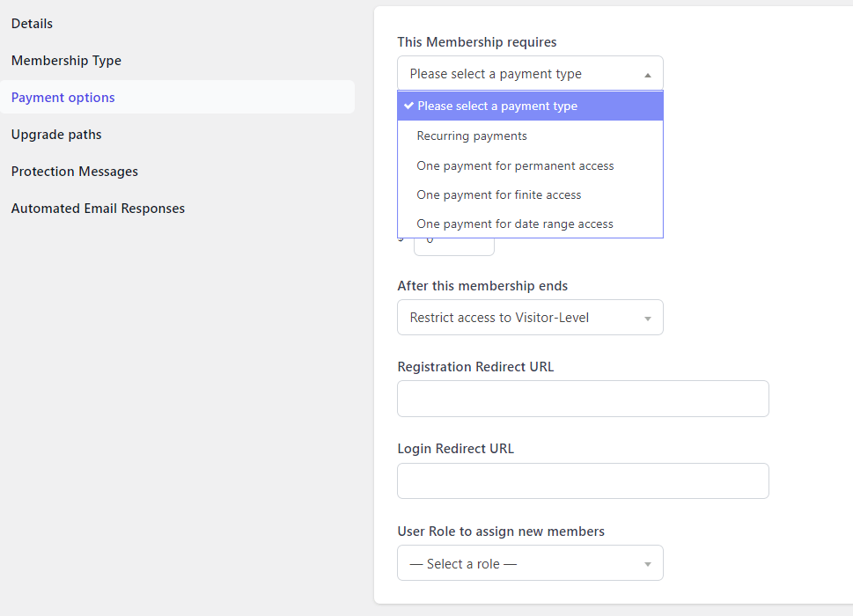Select Payment options in sidebar
The image size is (853, 616).
[177, 98]
